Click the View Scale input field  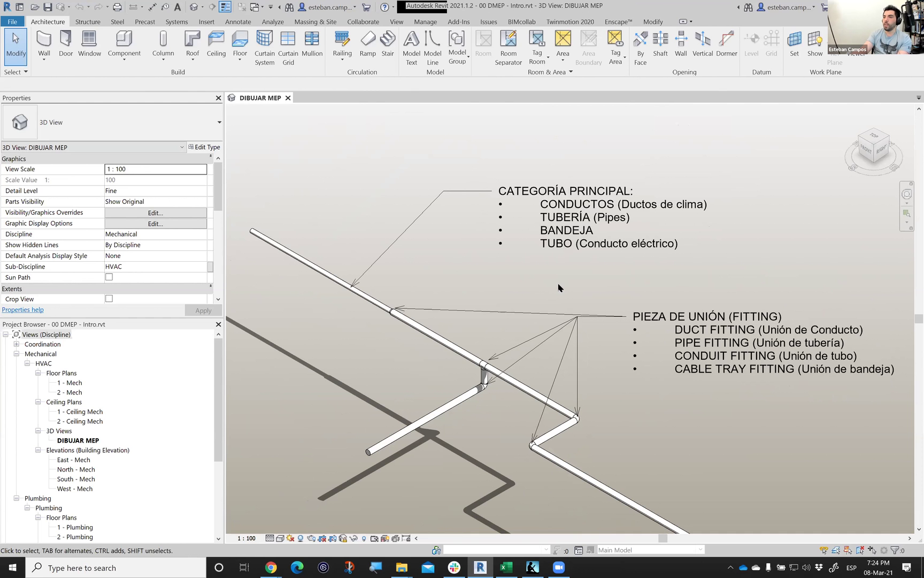(x=155, y=169)
